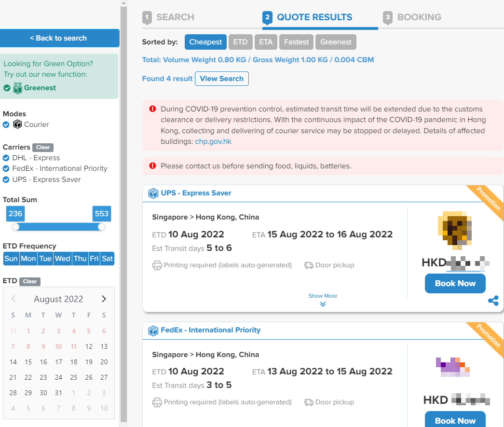This screenshot has width=504, height=427.
Task: Click the step 3 Booking badge icon
Action: click(388, 18)
